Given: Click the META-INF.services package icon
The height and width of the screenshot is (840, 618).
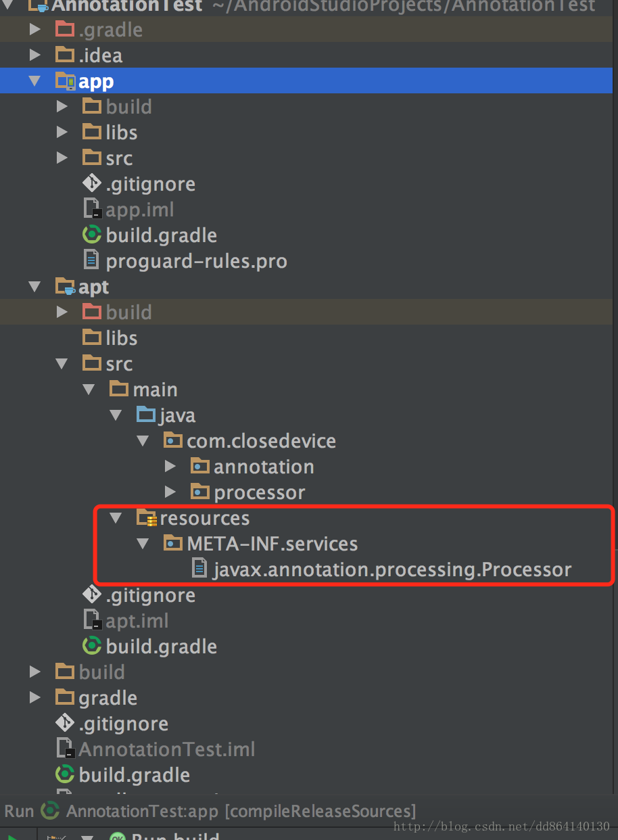Looking at the screenshot, I should (173, 544).
